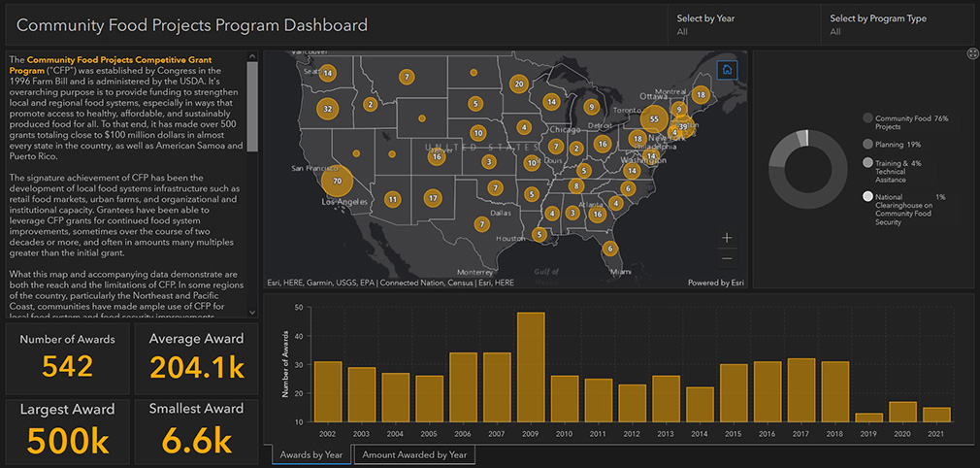
Task: Open the Select by Year dropdown
Action: [744, 25]
